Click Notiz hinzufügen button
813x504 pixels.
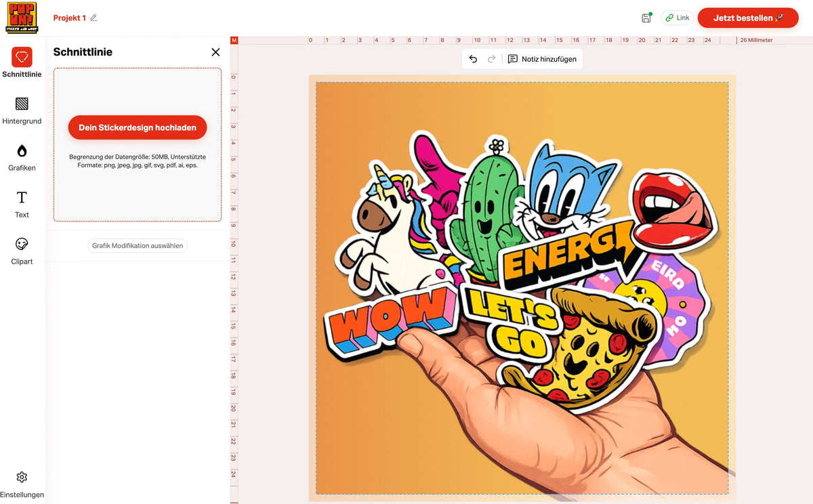click(x=542, y=59)
